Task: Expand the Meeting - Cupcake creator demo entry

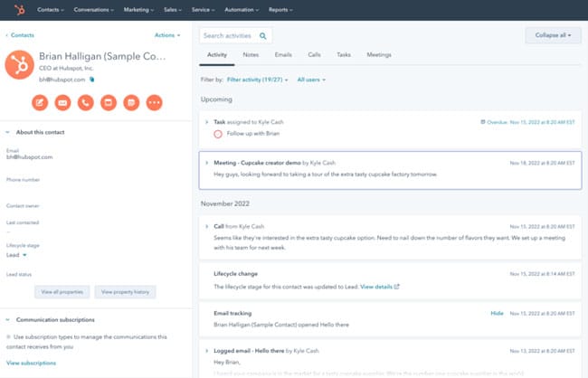Action: tap(206, 163)
